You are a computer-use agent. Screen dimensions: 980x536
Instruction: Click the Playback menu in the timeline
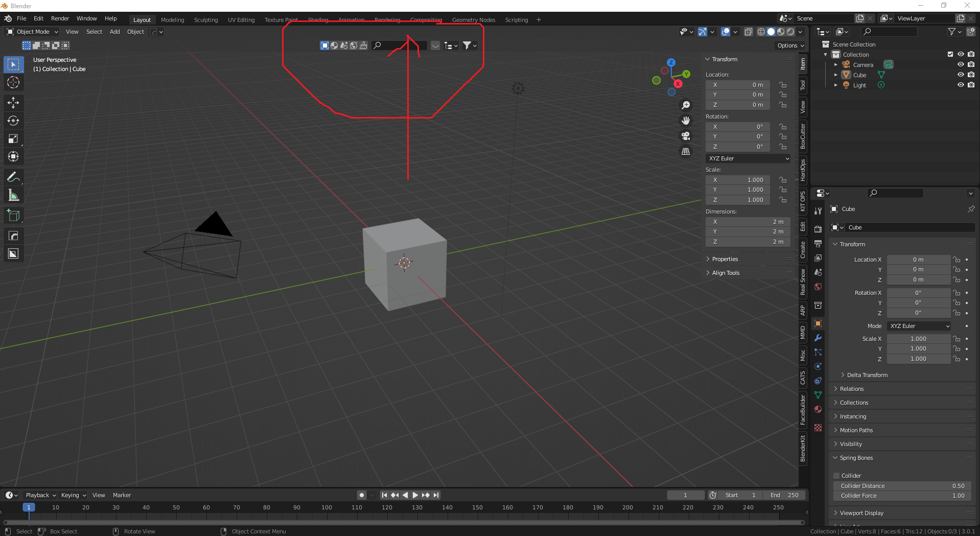click(x=37, y=495)
